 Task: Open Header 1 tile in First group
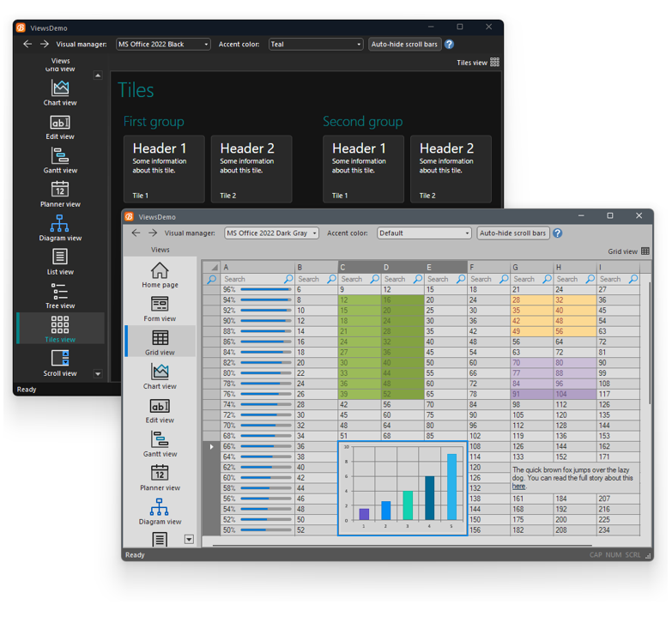[164, 169]
